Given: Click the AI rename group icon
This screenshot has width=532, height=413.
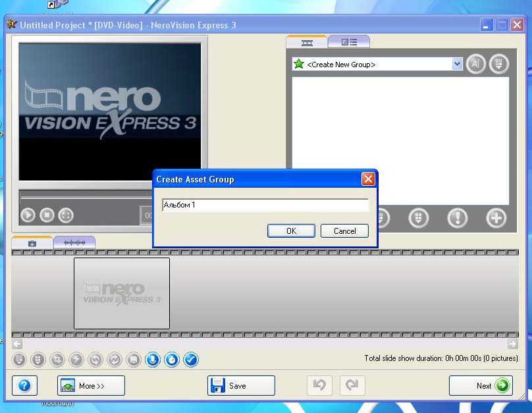Looking at the screenshot, I should pyautogui.click(x=475, y=64).
